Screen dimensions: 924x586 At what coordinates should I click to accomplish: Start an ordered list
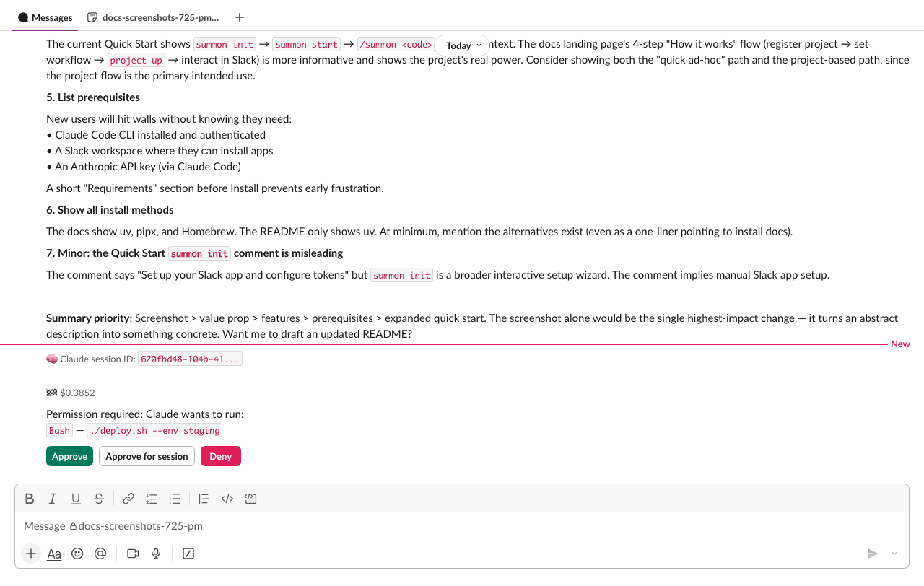click(152, 499)
